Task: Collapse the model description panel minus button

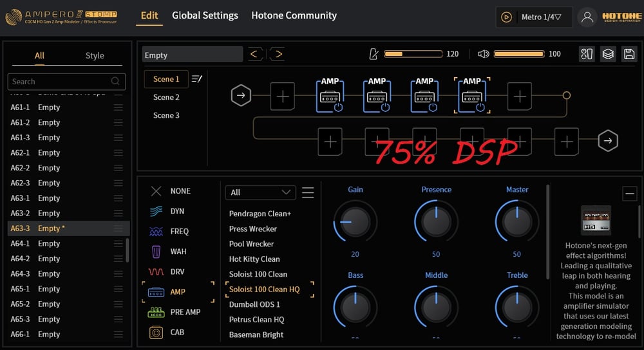Action: [x=629, y=193]
